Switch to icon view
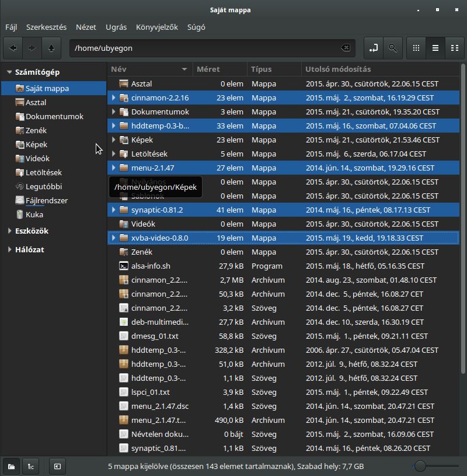The height and width of the screenshot is (476, 467). tap(416, 48)
